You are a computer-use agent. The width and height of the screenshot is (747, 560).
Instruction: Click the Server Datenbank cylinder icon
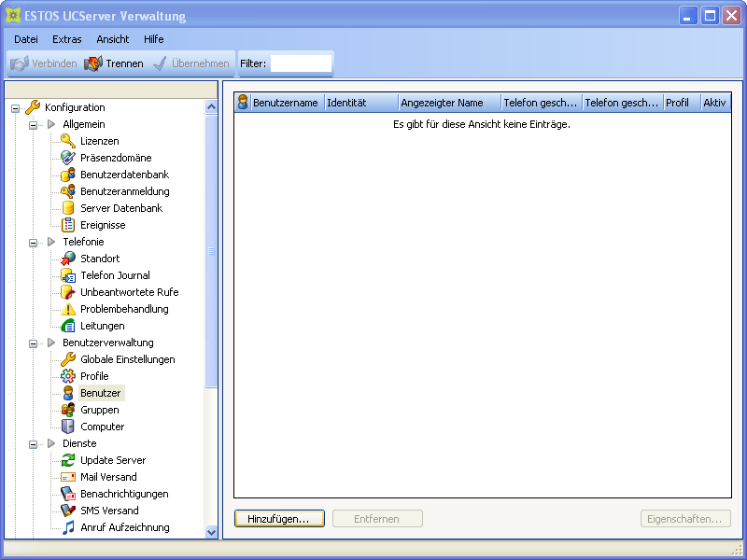point(68,208)
